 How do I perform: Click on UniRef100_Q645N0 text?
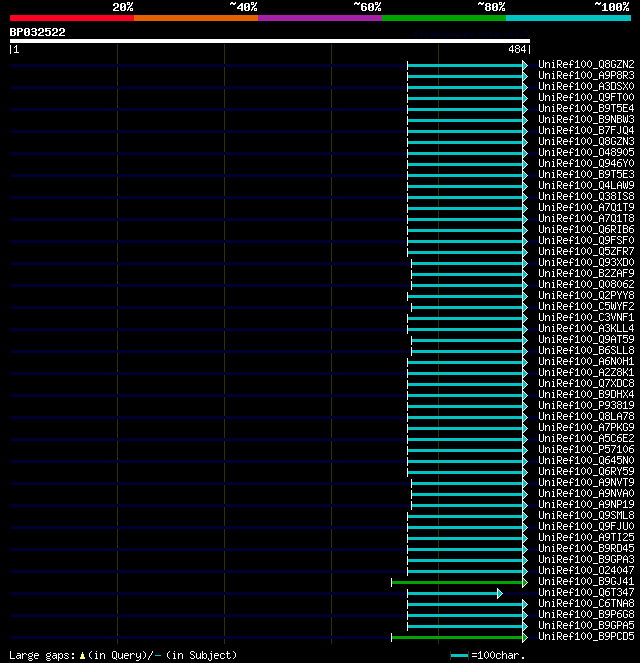tap(586, 460)
